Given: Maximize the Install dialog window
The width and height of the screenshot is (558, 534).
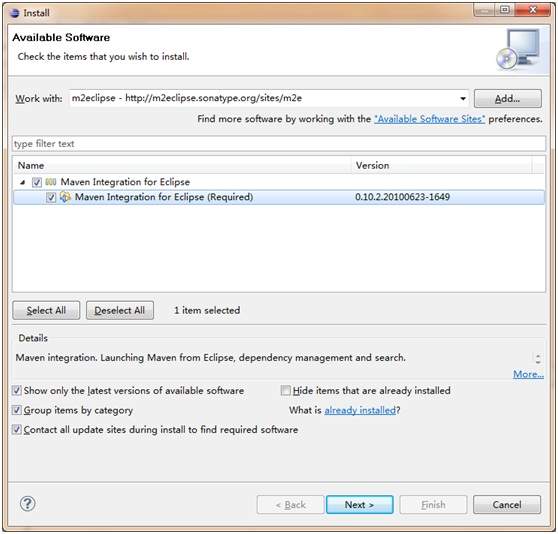Looking at the screenshot, I should tap(505, 10).
